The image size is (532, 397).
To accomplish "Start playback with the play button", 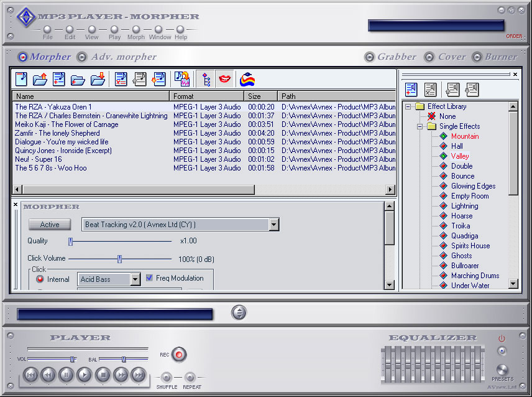I will [85, 375].
